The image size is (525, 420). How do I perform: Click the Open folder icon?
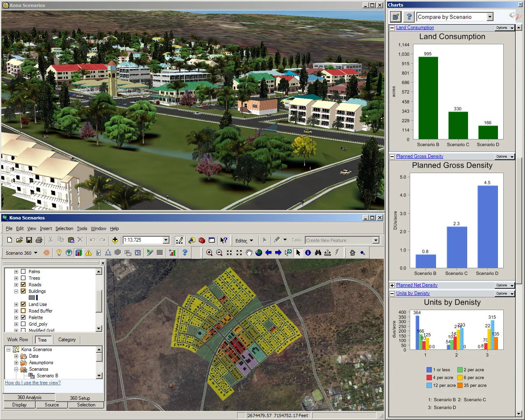[x=19, y=240]
